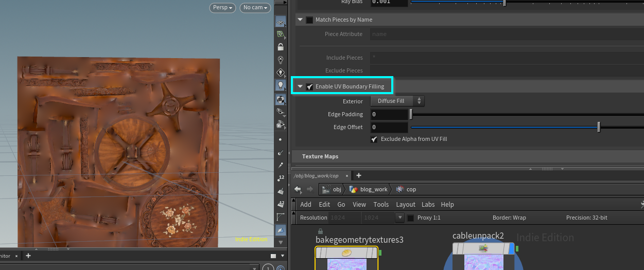Toggle the primitive numbers '42' icon
Screen dimensions: 644x270
point(281,204)
